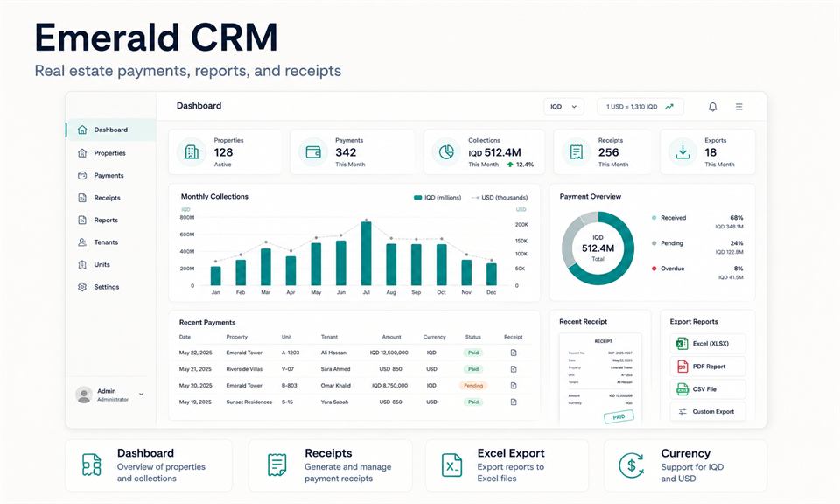Click the Custom Export sliders icon
This screenshot has height=504, width=840.
pos(682,412)
